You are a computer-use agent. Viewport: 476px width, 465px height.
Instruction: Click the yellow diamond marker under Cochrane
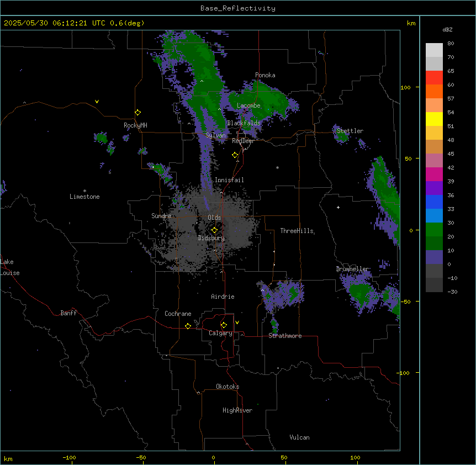tap(188, 326)
